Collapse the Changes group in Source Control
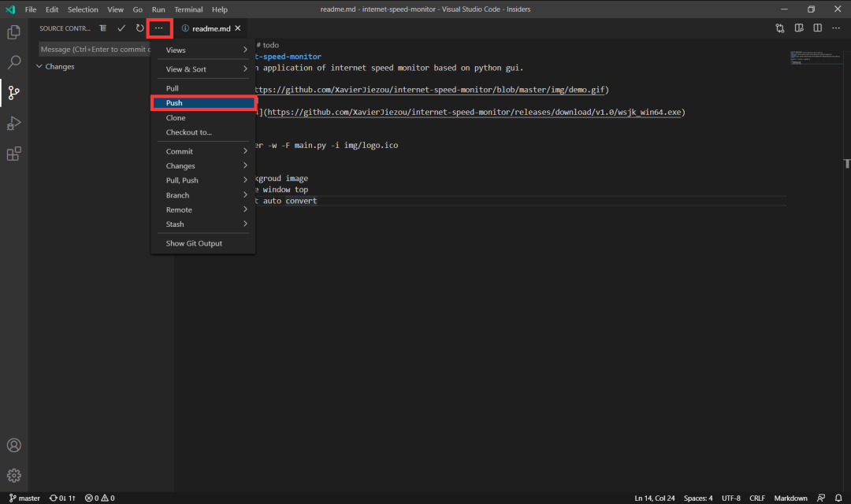 pyautogui.click(x=39, y=66)
